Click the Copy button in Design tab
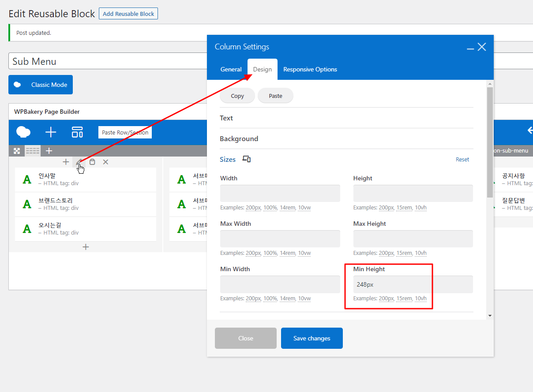Screen dimensions: 533x392 pyautogui.click(x=237, y=96)
